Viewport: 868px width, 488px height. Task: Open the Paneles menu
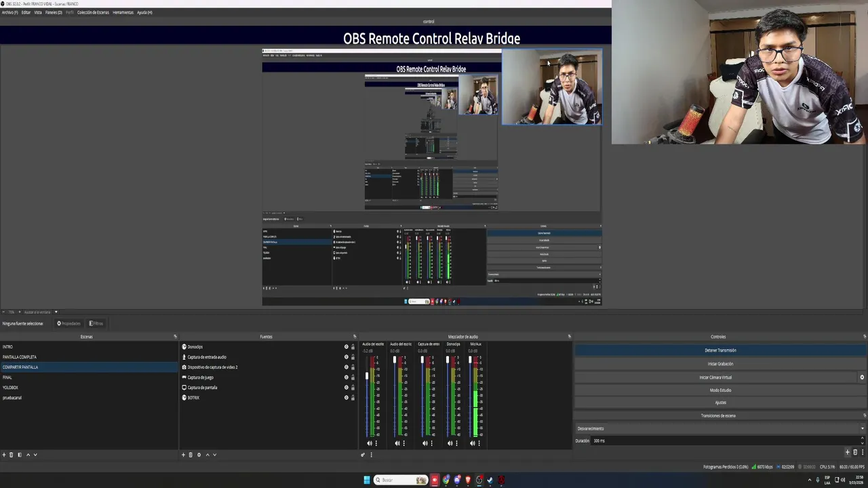coord(54,12)
